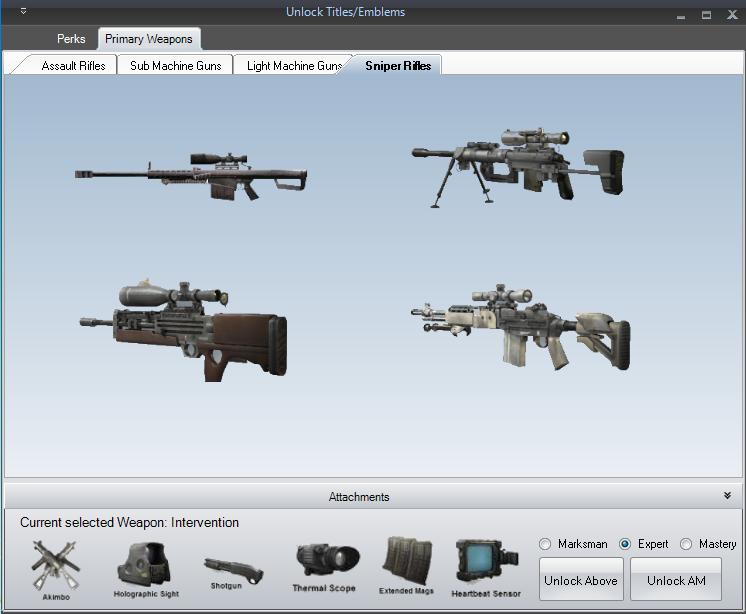Select the Thermal Scope attachment icon

[326, 568]
